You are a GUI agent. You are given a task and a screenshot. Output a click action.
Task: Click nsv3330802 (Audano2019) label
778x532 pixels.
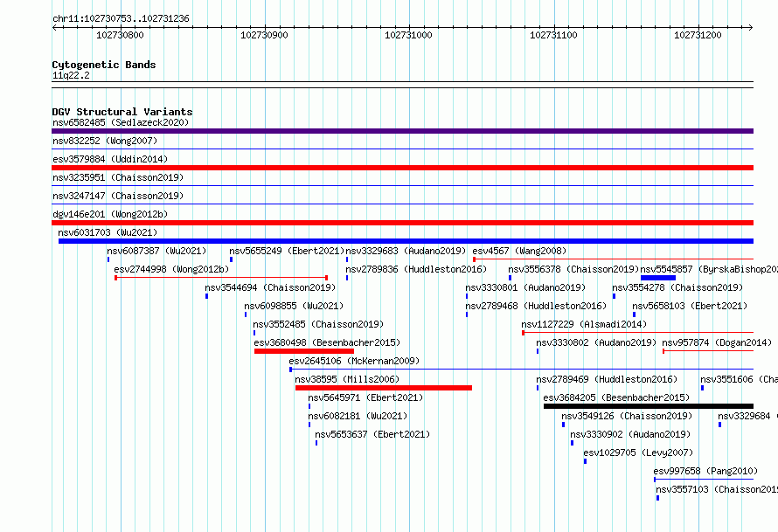(x=596, y=342)
